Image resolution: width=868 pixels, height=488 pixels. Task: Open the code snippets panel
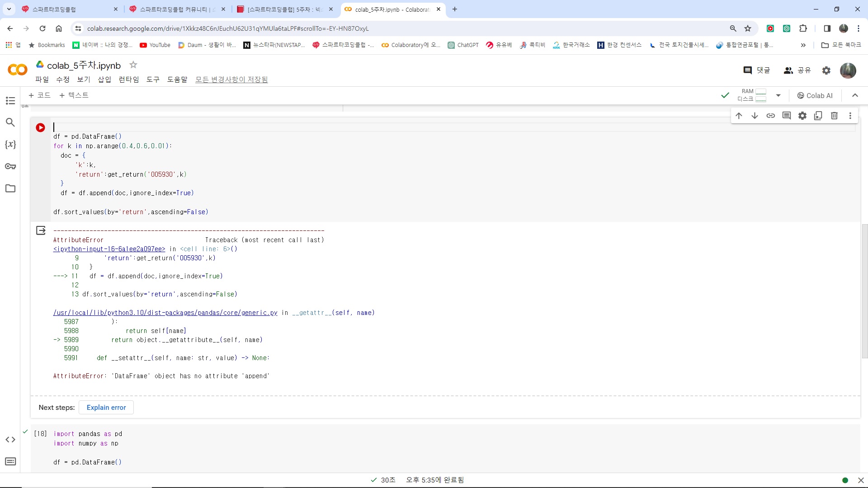click(10, 440)
